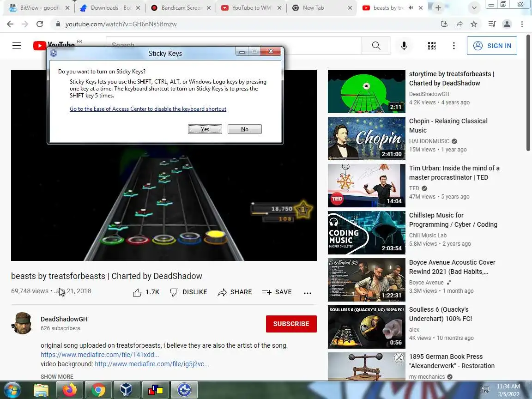Open the Chrome profile avatar icon

(x=507, y=24)
